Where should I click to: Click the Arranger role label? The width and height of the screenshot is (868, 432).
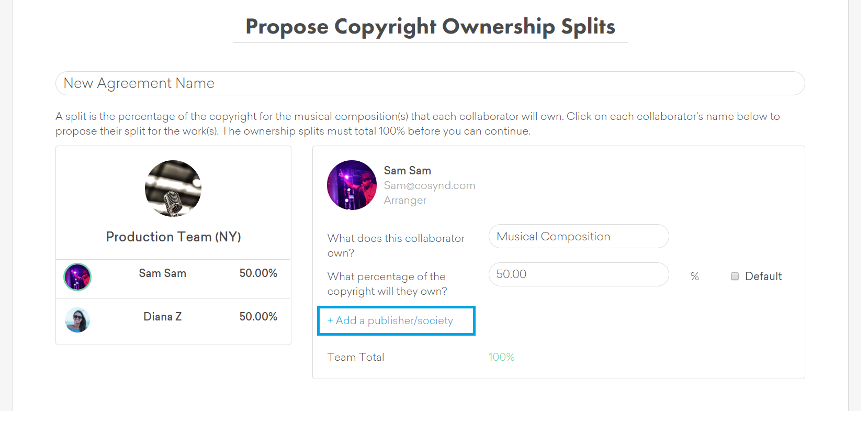point(405,200)
